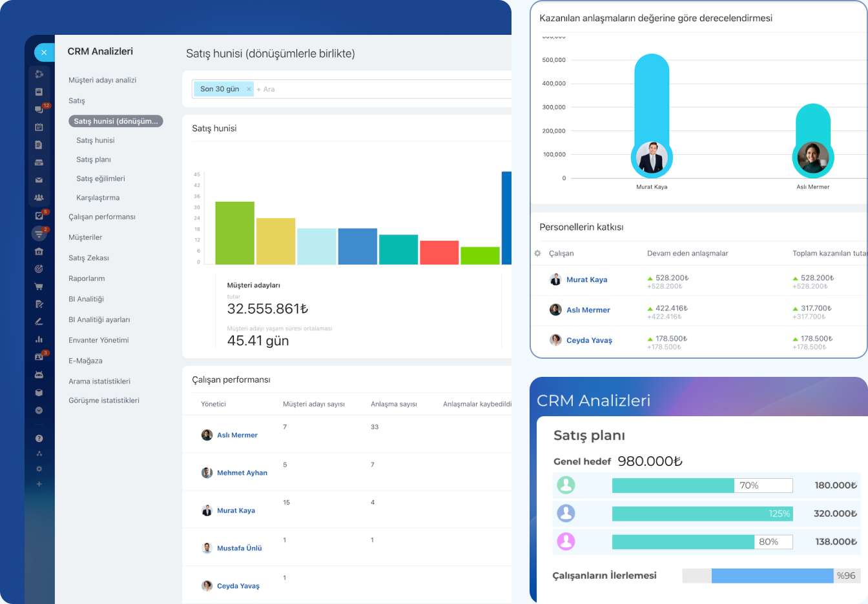Open the 'Müşteriler' menu item

[85, 237]
